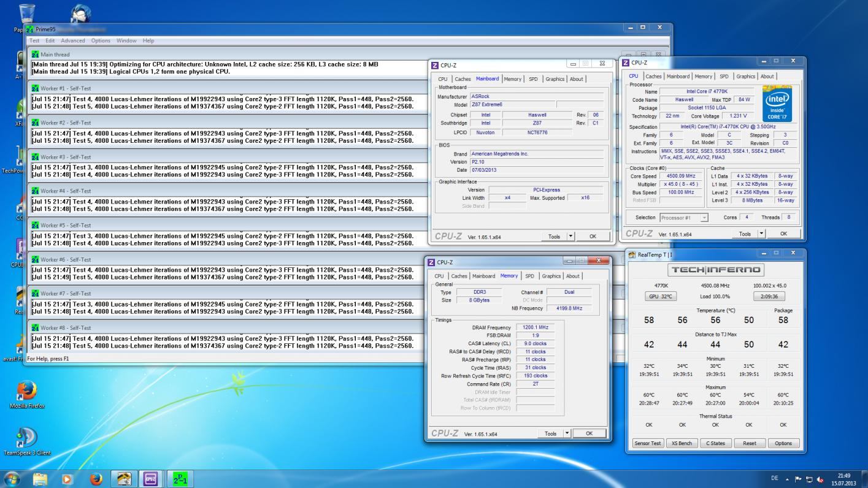The height and width of the screenshot is (488, 868).
Task: Click the DRAM Frequency 1200.1 MHz field
Action: pos(536,327)
